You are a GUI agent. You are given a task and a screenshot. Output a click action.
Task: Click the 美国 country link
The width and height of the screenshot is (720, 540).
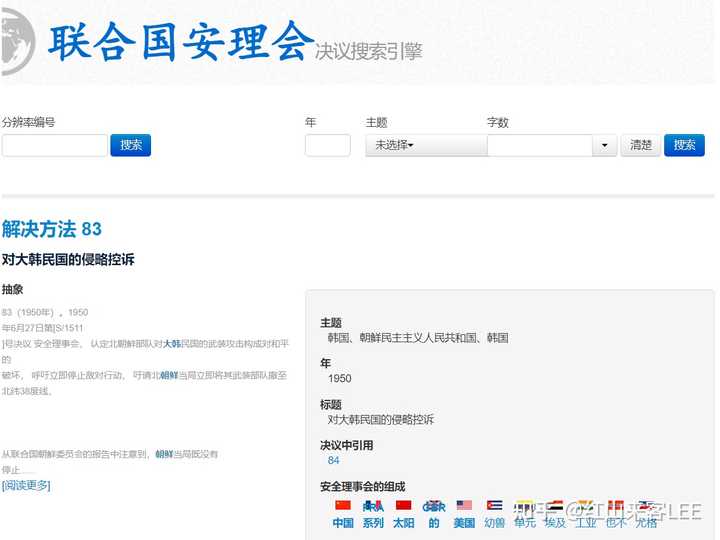464,523
